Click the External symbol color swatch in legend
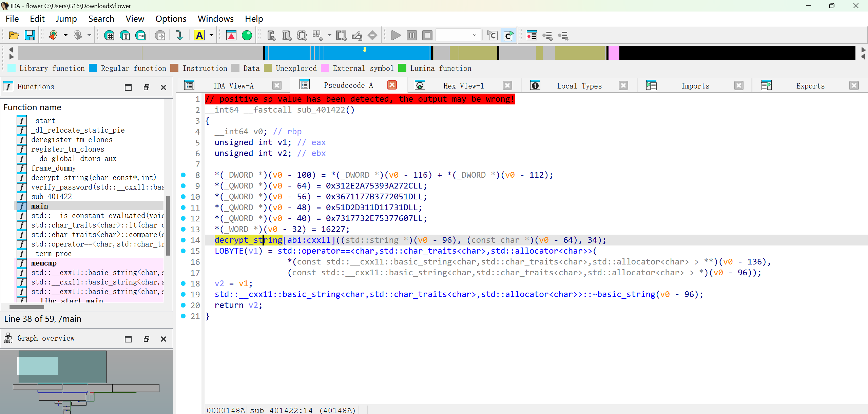Viewport: 868px width, 414px height. 325,68
